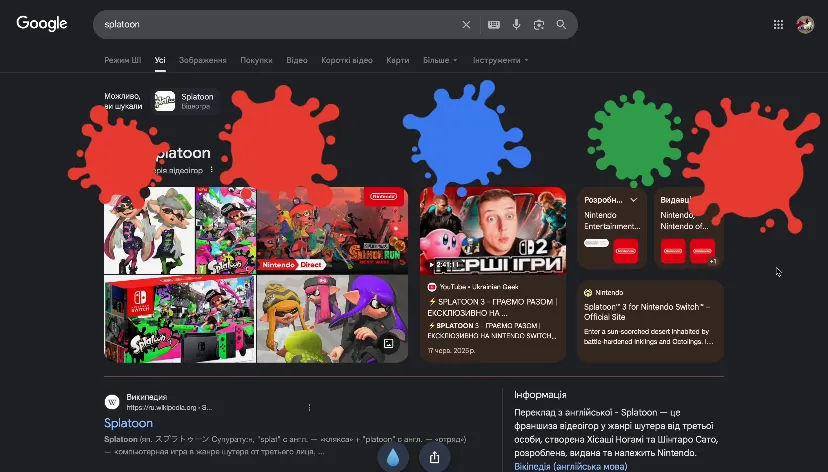Expand the 'Більше' dropdown
The image size is (828, 472).
pyautogui.click(x=440, y=60)
